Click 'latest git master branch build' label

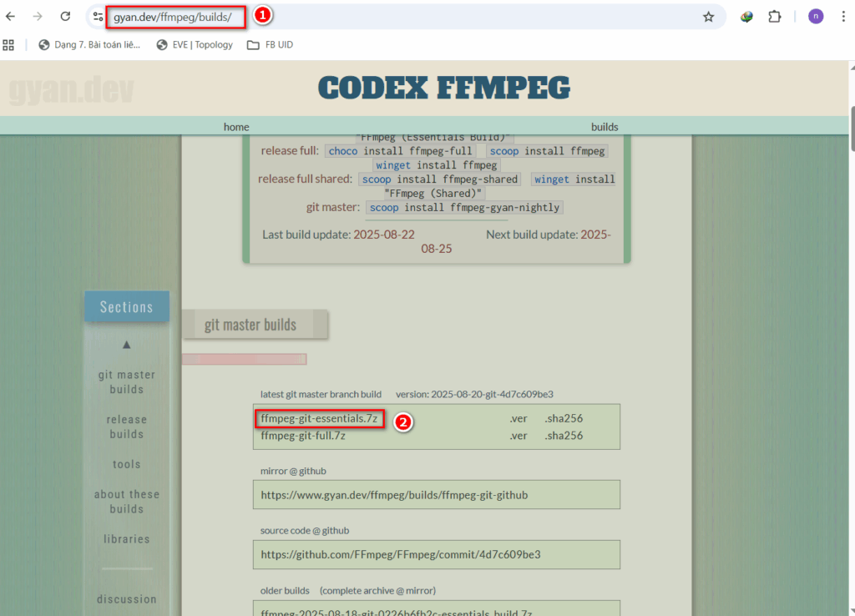tap(321, 394)
